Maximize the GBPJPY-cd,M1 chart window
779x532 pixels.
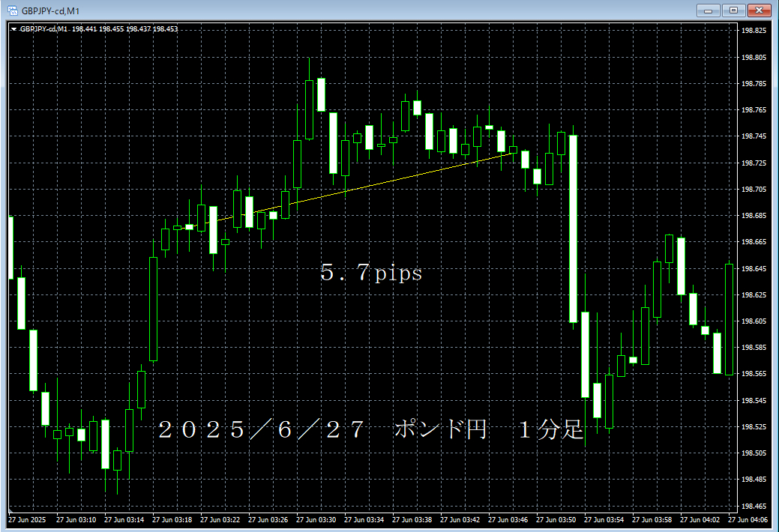click(733, 10)
